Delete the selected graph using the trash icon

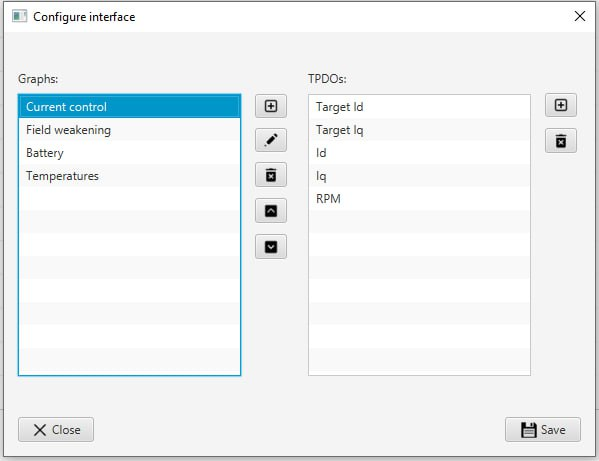271,175
